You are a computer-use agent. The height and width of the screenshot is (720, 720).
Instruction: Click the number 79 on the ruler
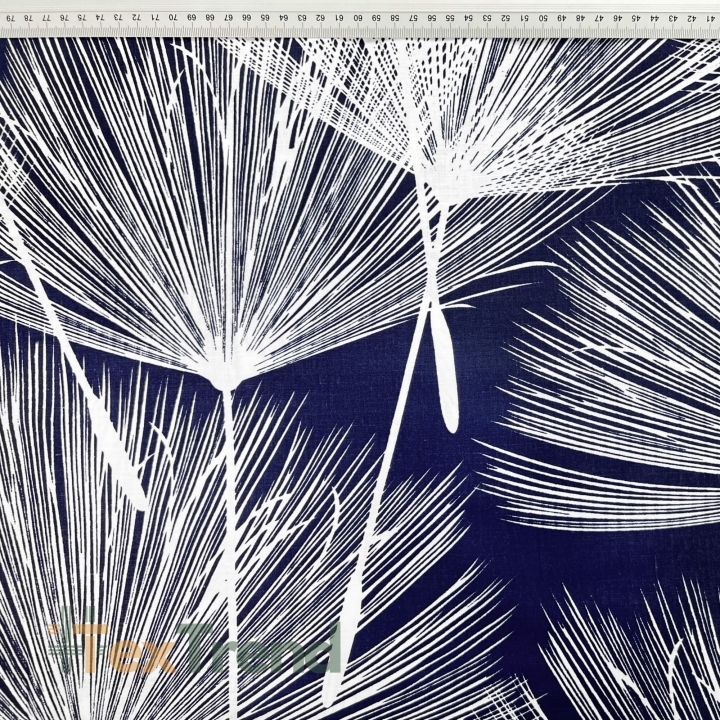click(x=11, y=18)
